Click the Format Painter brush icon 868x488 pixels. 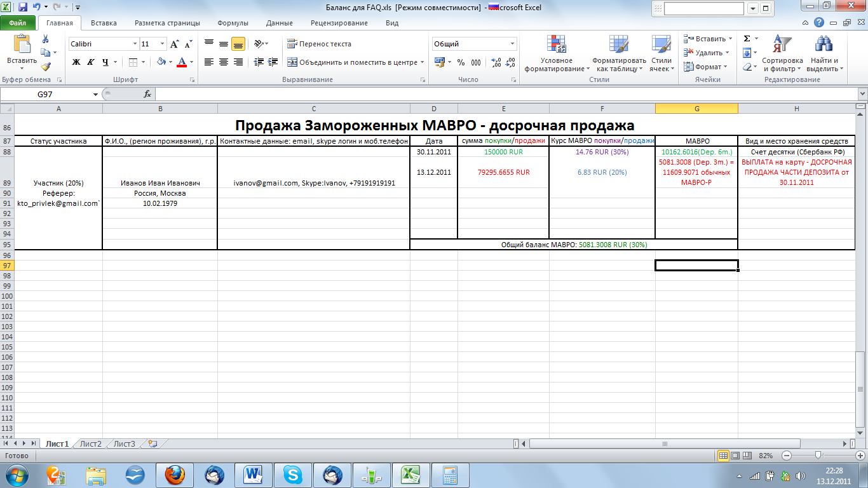click(46, 66)
